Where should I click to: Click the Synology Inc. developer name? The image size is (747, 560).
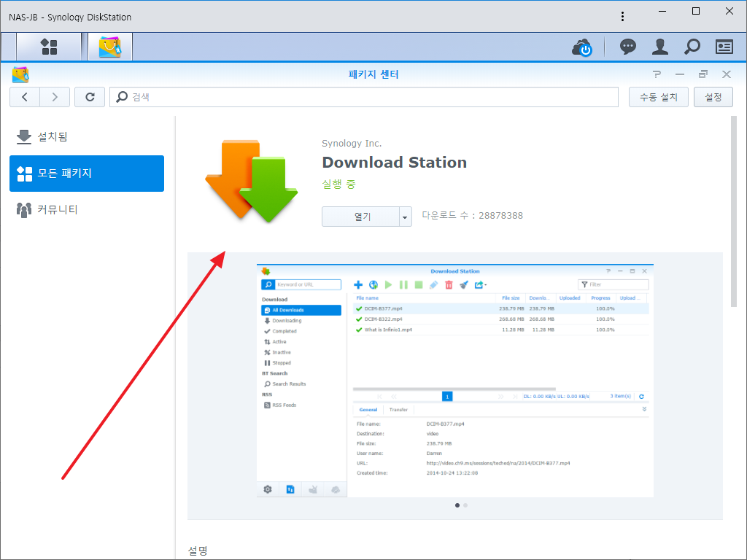click(352, 144)
